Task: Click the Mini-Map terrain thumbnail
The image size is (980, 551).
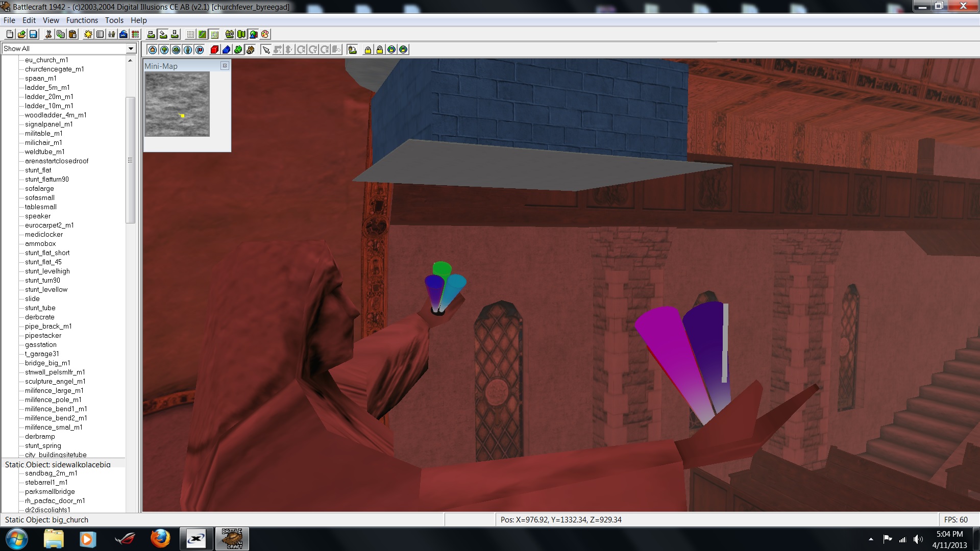Action: pyautogui.click(x=177, y=104)
